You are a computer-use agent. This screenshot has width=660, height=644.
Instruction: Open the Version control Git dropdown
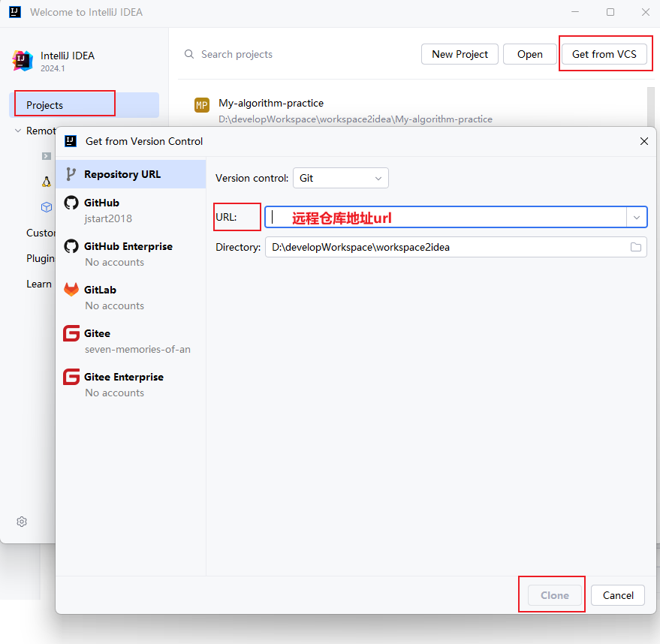[x=341, y=178]
